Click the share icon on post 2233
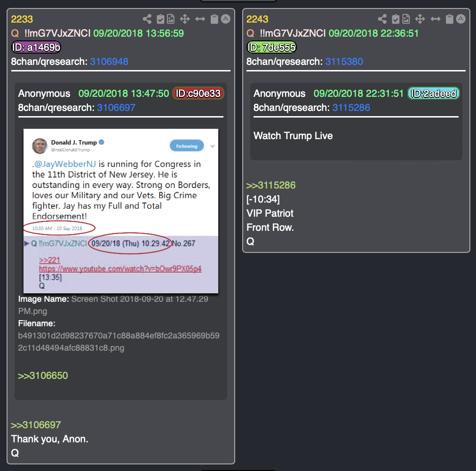Viewport: 476px width, 471px height. 147,19
